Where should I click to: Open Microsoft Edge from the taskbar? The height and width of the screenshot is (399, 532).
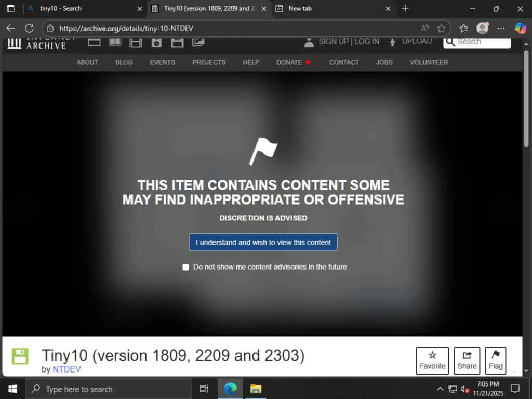point(230,389)
